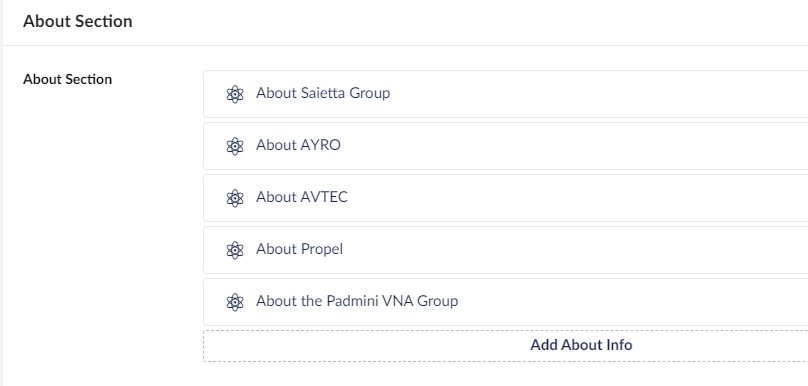Open the About Saietta Group entry
The height and width of the screenshot is (386, 808).
coord(323,93)
